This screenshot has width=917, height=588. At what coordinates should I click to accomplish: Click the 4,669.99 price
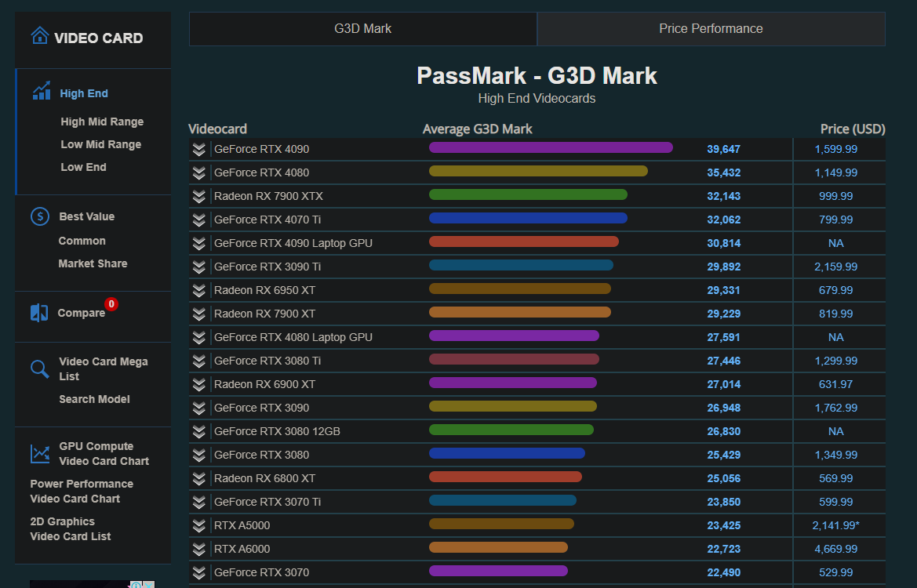point(835,549)
